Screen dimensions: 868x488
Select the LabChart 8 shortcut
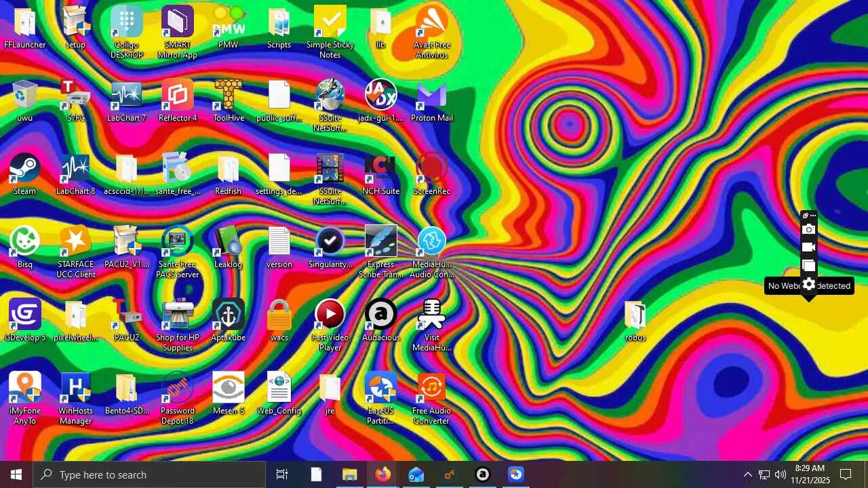click(x=76, y=174)
